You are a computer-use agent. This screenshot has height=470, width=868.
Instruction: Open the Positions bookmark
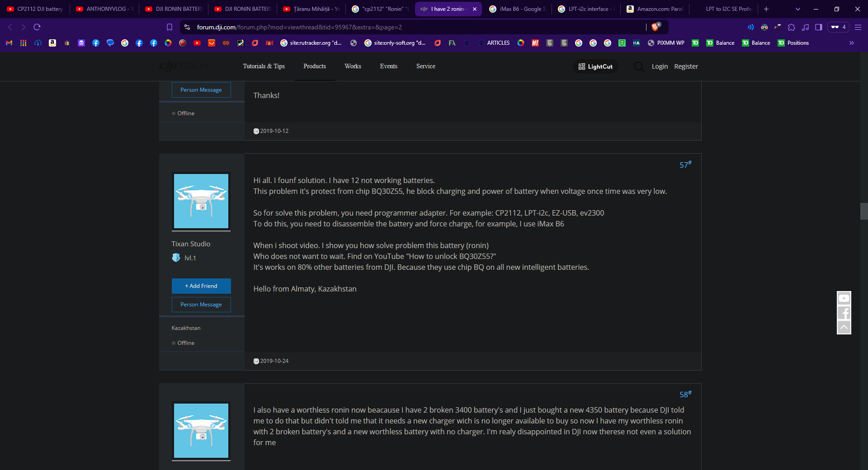(793, 43)
